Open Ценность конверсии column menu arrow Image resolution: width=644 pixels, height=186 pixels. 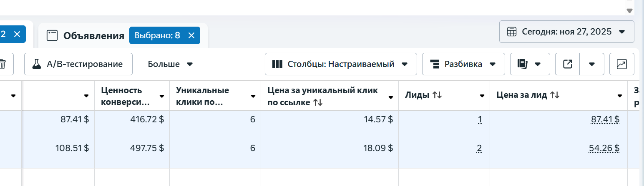coord(161,96)
